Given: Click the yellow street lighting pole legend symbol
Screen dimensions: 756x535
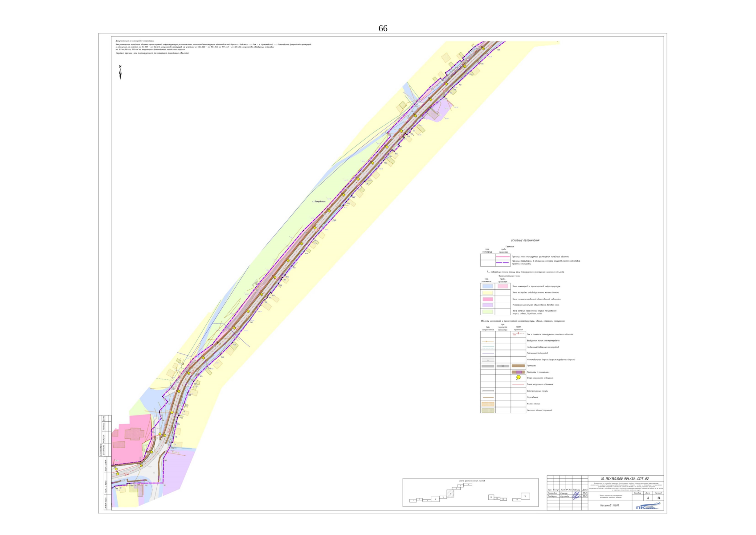Looking at the screenshot, I should click(518, 378).
